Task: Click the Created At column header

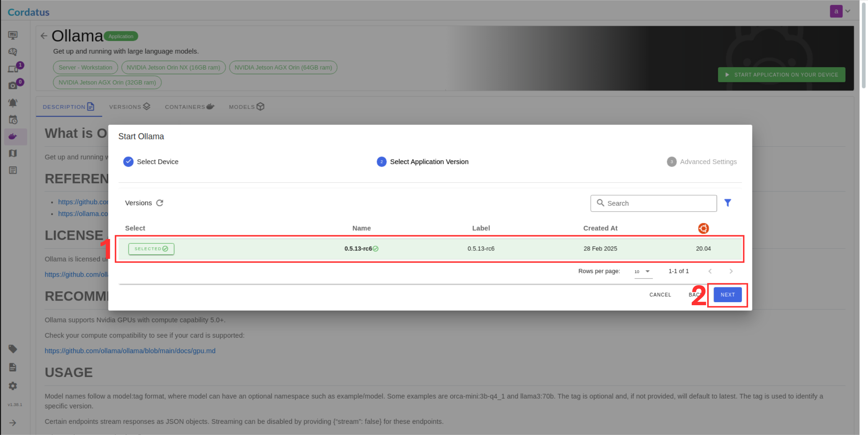Action: [x=600, y=228]
